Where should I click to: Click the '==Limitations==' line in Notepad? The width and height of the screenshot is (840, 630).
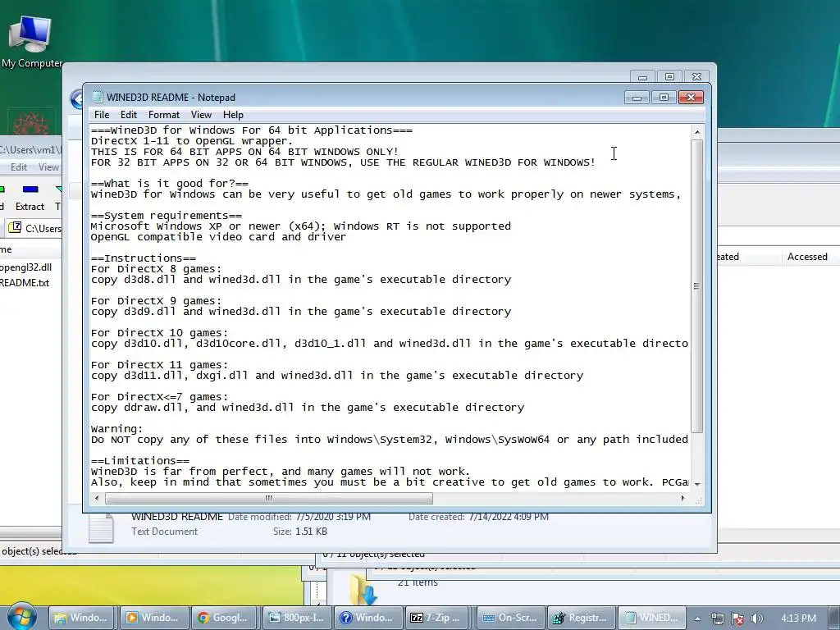coord(139,461)
